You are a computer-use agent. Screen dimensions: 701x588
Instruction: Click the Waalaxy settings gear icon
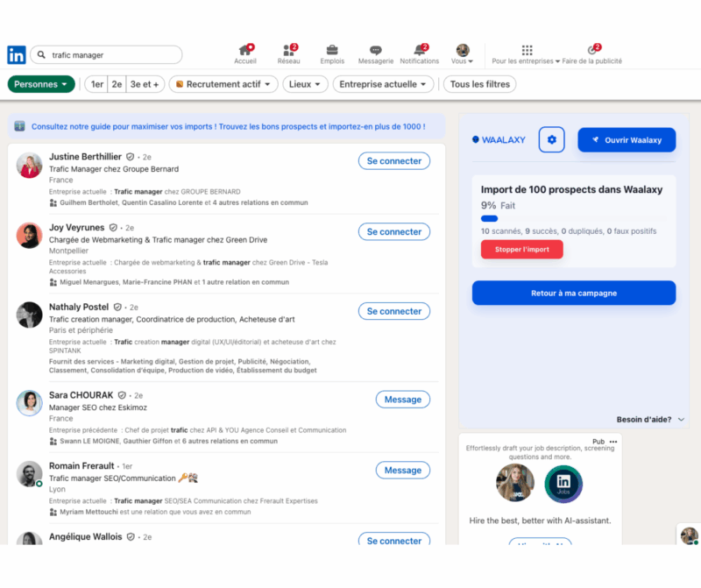[x=551, y=139]
